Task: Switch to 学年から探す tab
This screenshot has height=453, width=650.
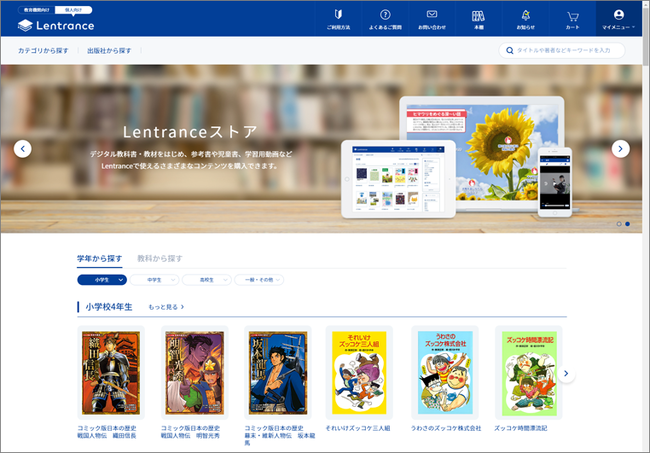Action: [x=99, y=259]
